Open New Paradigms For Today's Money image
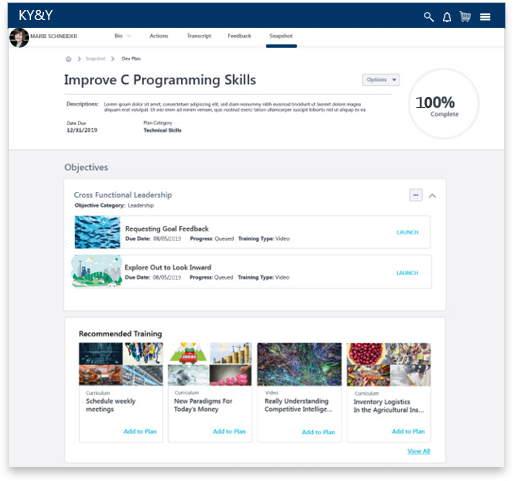 coord(210,364)
